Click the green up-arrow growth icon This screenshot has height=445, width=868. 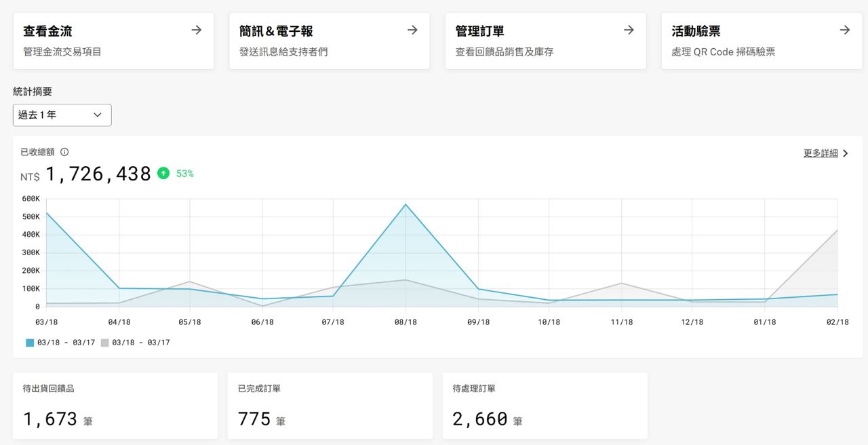[x=163, y=173]
